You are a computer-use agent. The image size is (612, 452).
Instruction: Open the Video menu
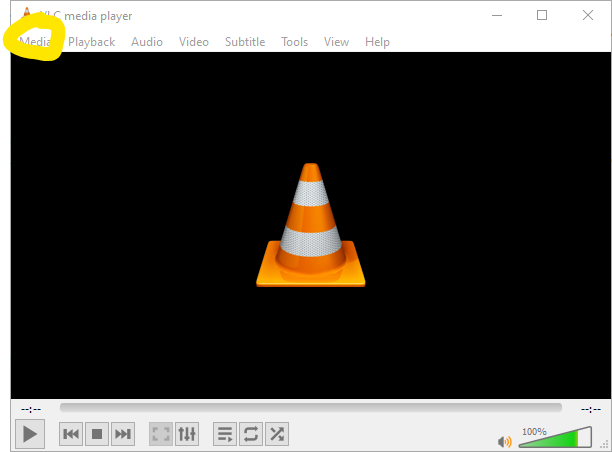pyautogui.click(x=194, y=42)
